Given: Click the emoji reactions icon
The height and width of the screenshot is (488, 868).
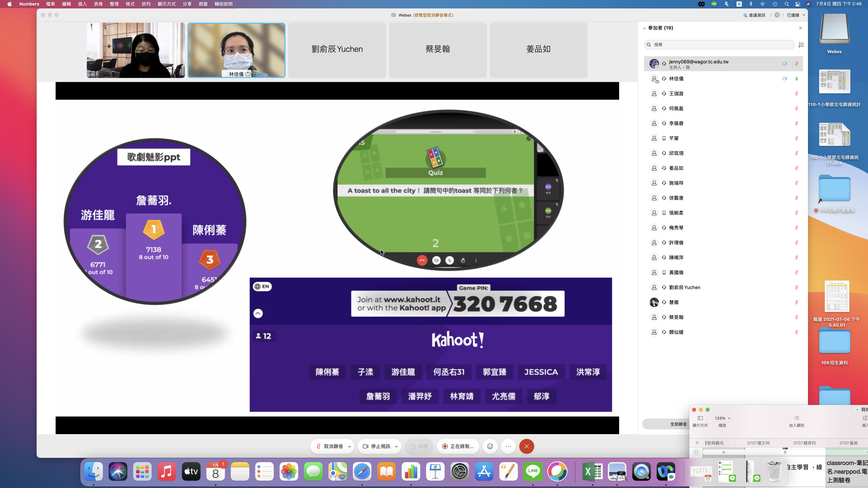Looking at the screenshot, I should pos(490,446).
